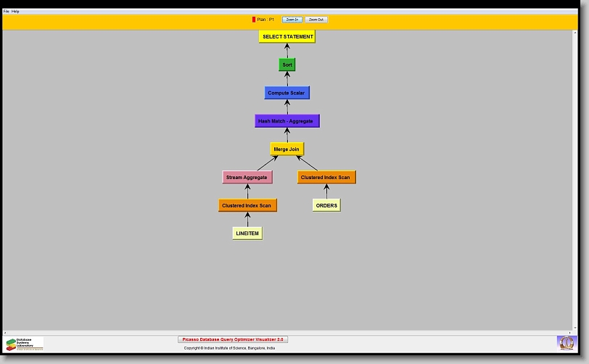The height and width of the screenshot is (364, 589).
Task: Open the Help menu
Action: point(16,12)
